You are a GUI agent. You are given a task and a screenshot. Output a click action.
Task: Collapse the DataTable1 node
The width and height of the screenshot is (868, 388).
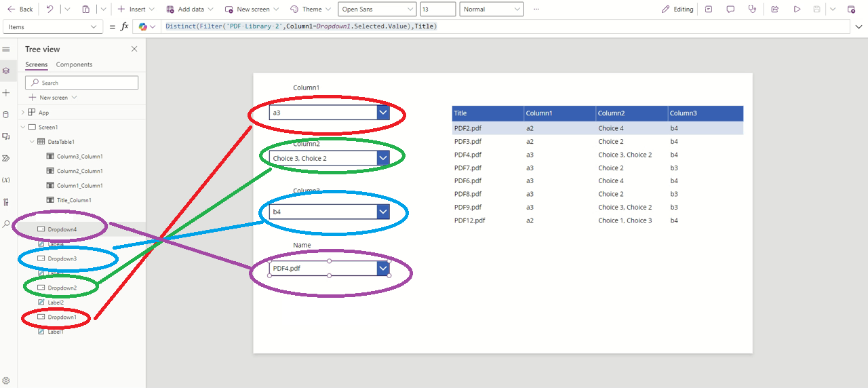(x=31, y=142)
